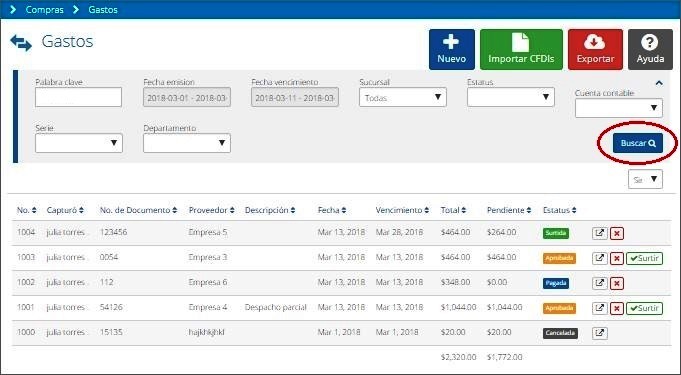Sort by the Capturó column
Image resolution: width=681 pixels, height=375 pixels.
pos(65,210)
